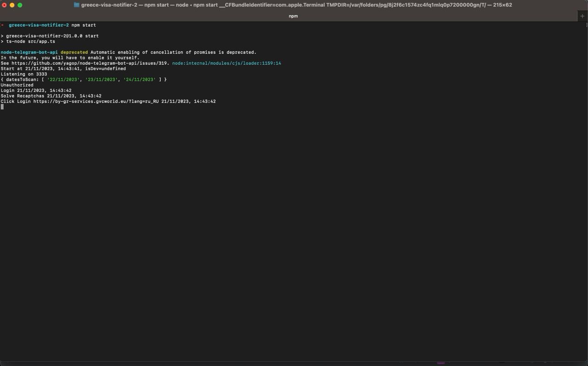Click 'In the future, you will have' line
The image size is (588, 366).
coord(70,57)
